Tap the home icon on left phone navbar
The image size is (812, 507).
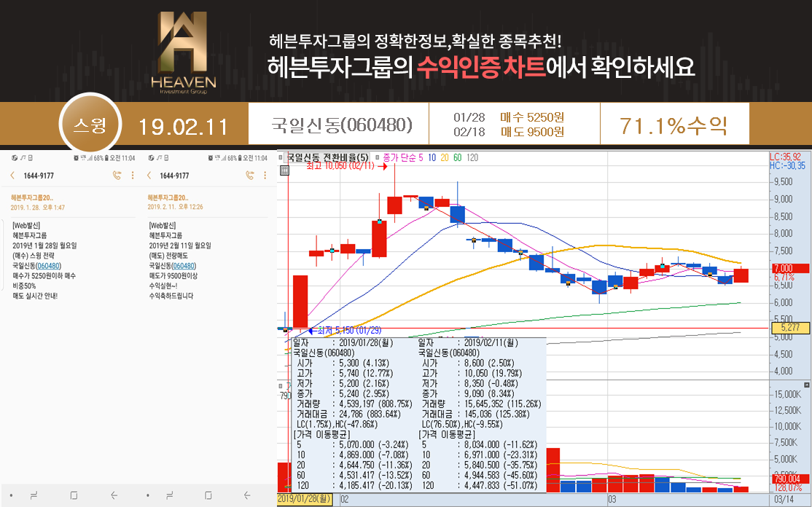coord(74,495)
